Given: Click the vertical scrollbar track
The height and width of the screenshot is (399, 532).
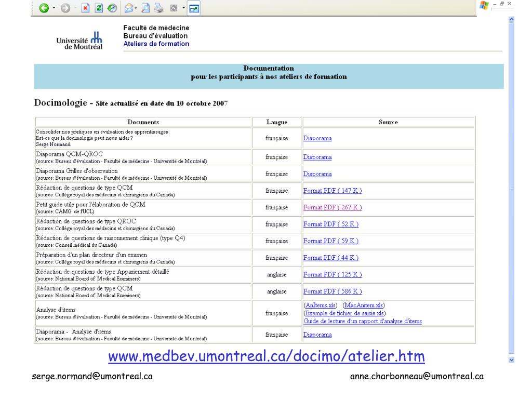Looking at the screenshot, I should tap(512, 189).
